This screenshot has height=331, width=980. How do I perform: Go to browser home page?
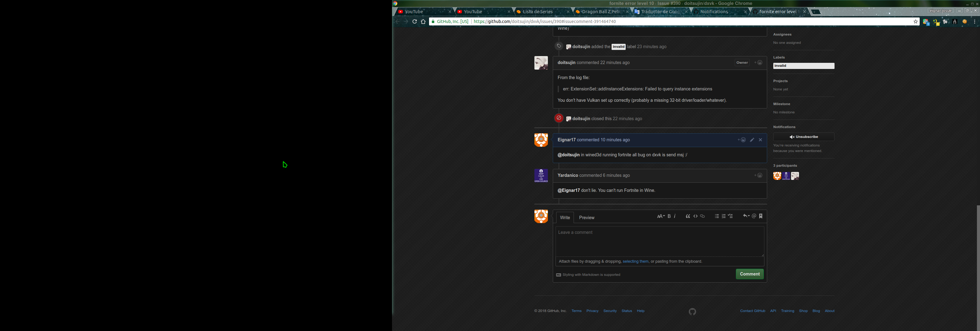(423, 21)
